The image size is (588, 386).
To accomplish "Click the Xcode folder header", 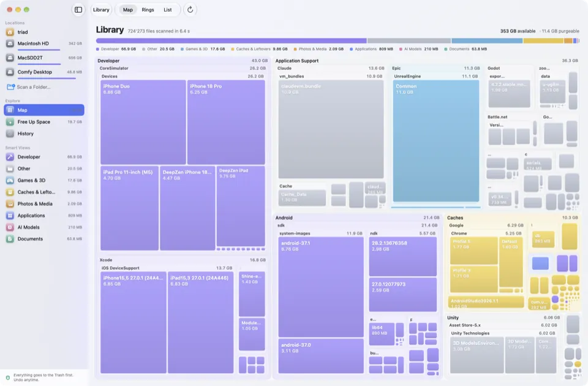I will [x=183, y=260].
